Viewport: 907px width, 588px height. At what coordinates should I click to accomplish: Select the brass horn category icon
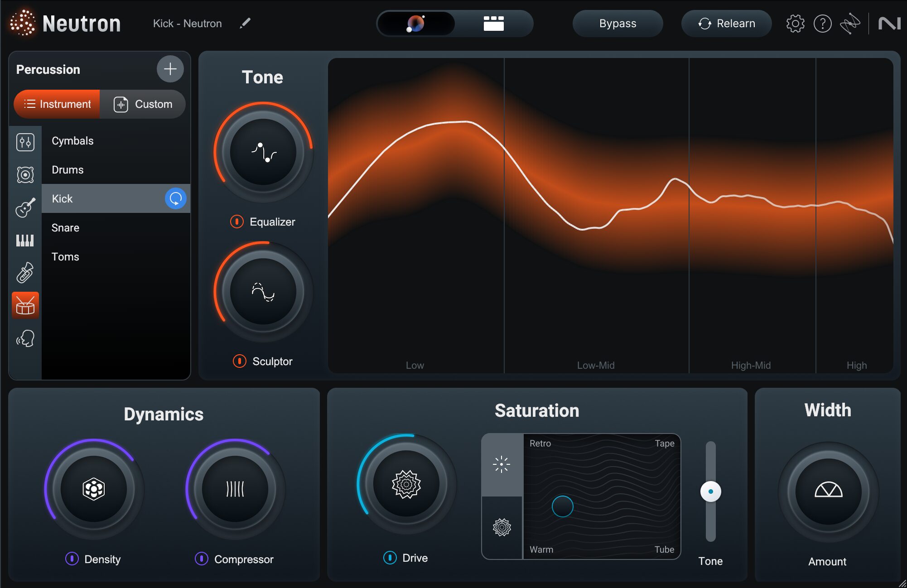[x=25, y=273]
